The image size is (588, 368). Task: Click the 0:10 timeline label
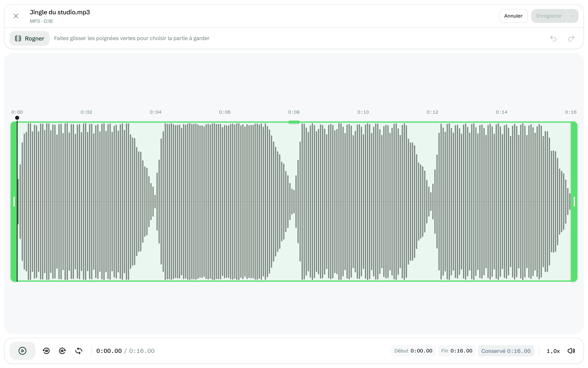(363, 112)
